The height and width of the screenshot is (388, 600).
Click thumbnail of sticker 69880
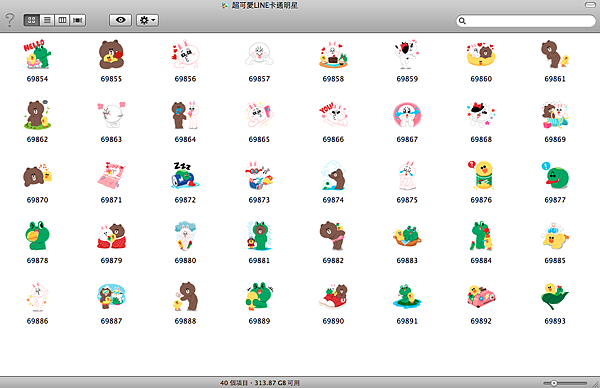pos(185,236)
